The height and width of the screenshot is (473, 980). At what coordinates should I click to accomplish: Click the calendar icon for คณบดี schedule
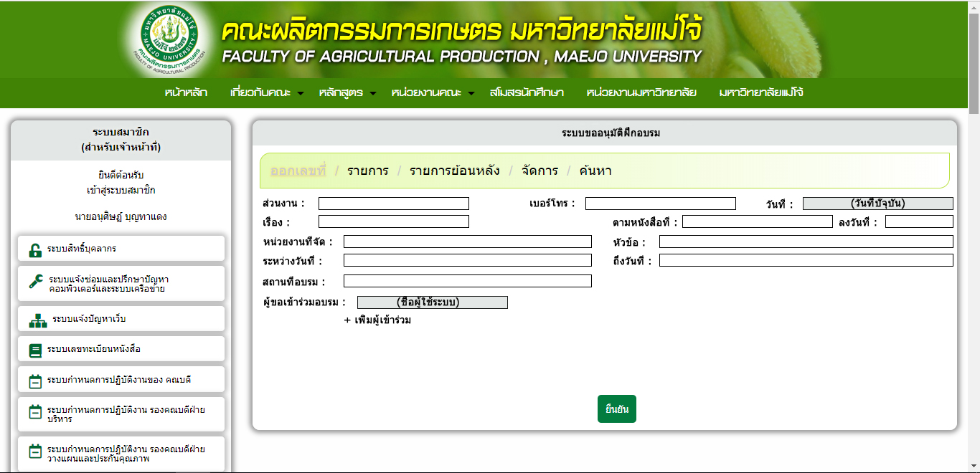click(35, 381)
